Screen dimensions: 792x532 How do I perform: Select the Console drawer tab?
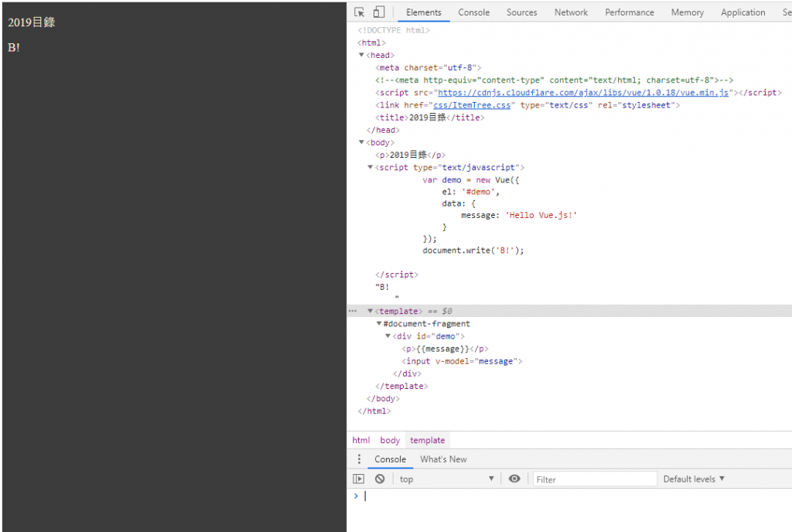(x=390, y=459)
